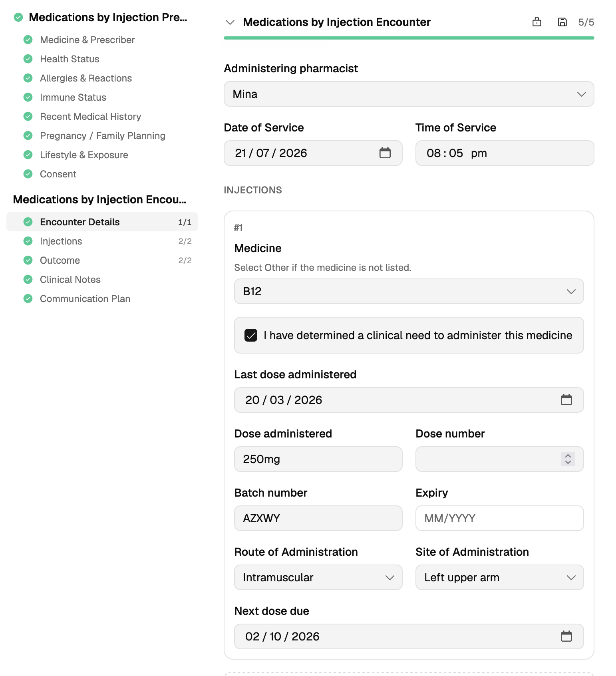616x676 pixels.
Task: Click the green check beside Consent
Action: point(28,174)
